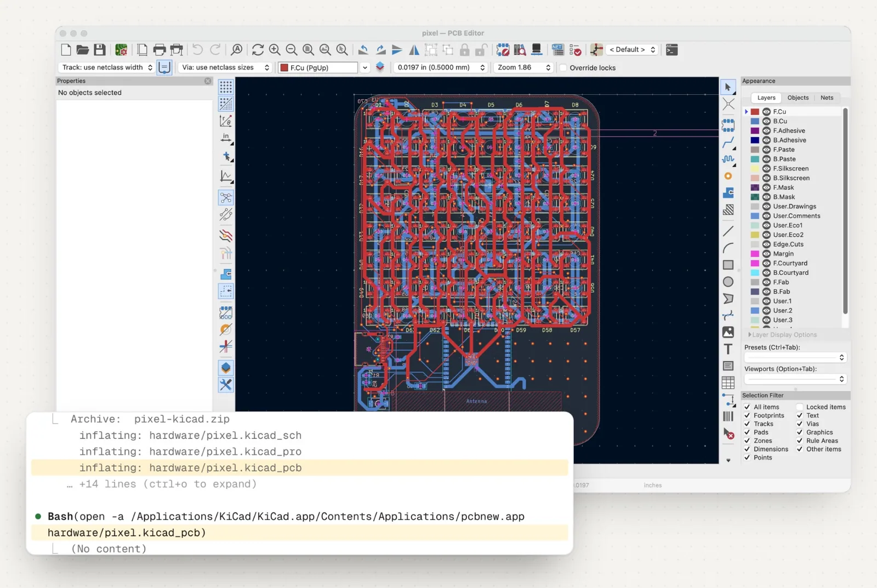877x588 pixels.
Task: Toggle ratsnest display in left toolbar
Action: (x=226, y=197)
